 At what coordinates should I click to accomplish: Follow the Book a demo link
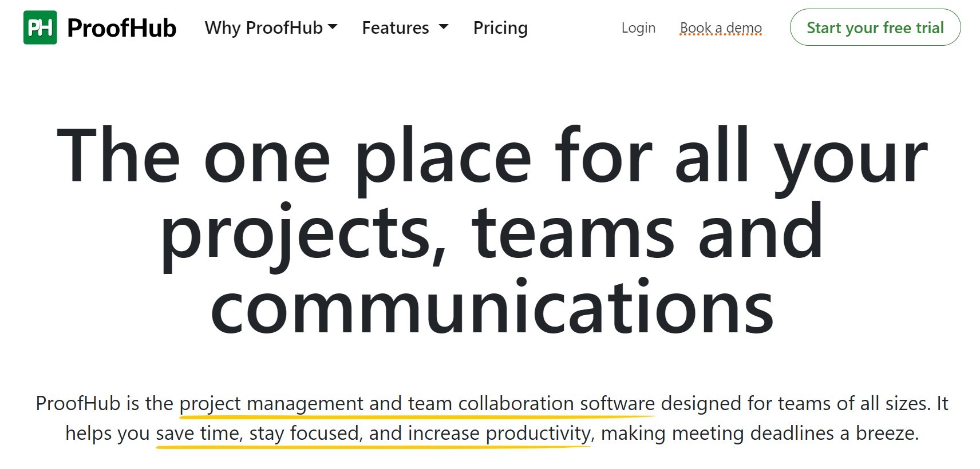[721, 27]
